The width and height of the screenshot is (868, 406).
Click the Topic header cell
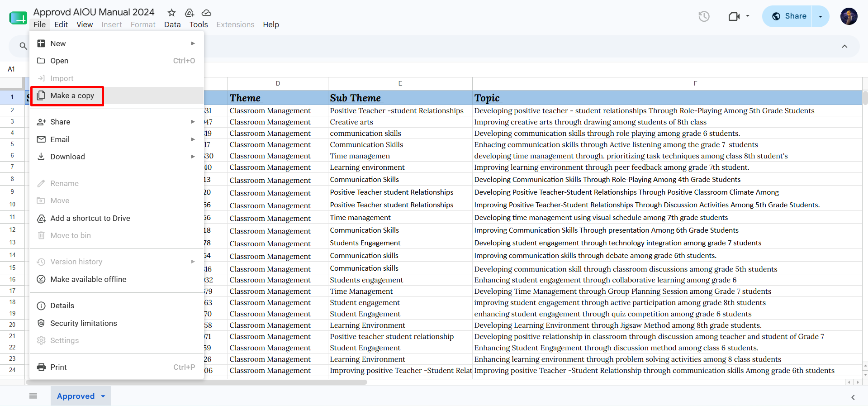coord(667,98)
